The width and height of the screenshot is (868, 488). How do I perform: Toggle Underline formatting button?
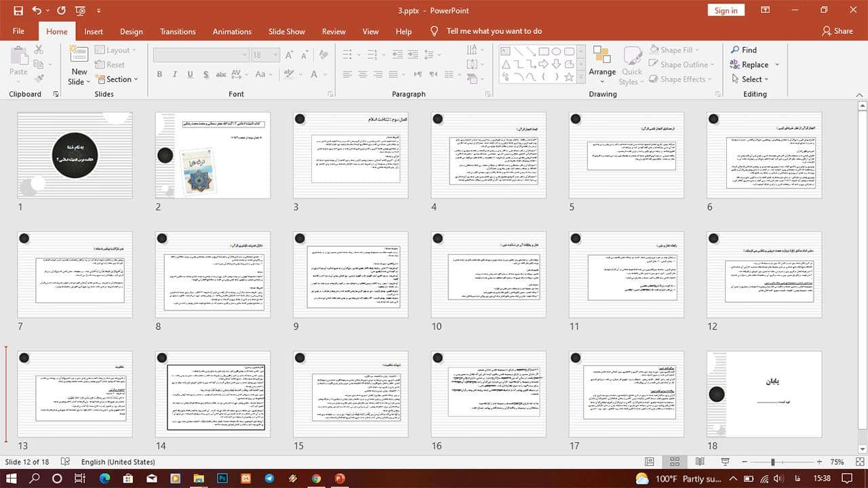(x=190, y=75)
